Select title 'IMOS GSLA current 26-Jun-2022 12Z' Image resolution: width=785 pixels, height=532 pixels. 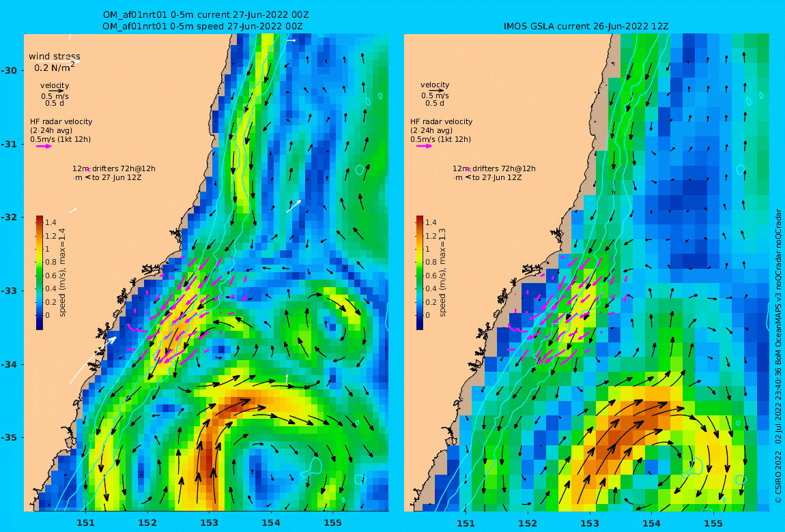[586, 27]
